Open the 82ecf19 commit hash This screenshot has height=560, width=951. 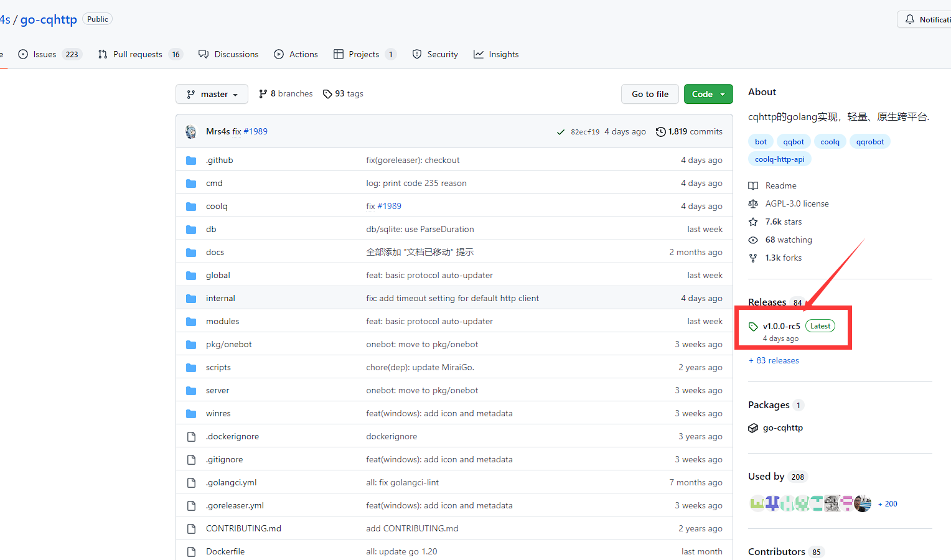(x=585, y=132)
